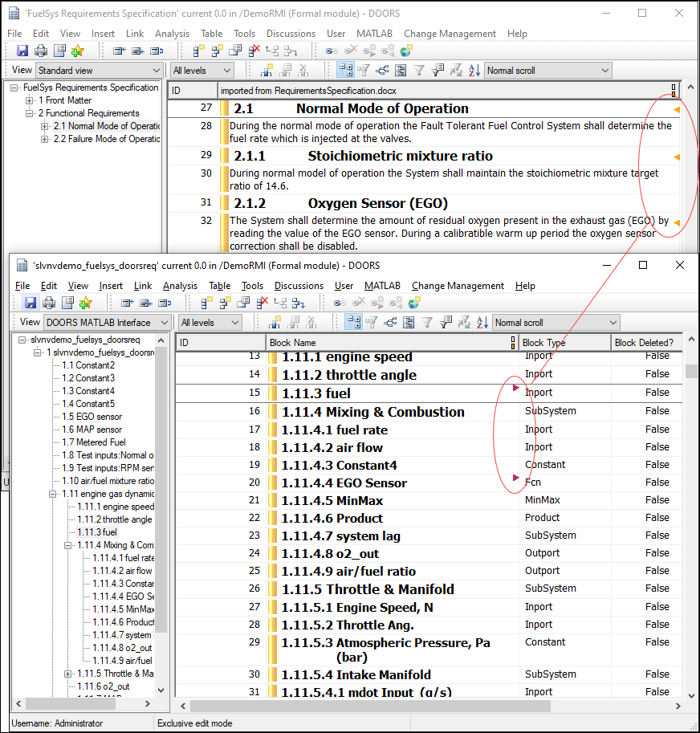The width and height of the screenshot is (700, 733).
Task: Click the globe icon in slvnvdemo window toolbar
Action: tap(413, 303)
